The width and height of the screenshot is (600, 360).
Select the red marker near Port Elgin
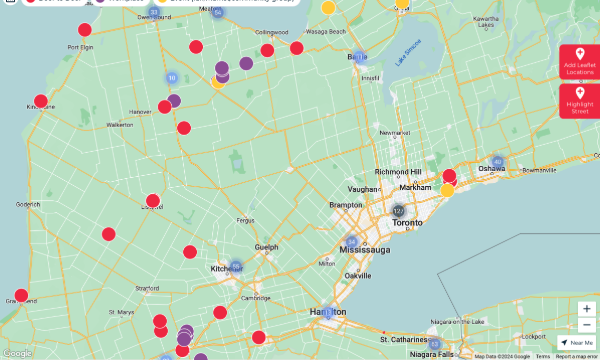85,29
